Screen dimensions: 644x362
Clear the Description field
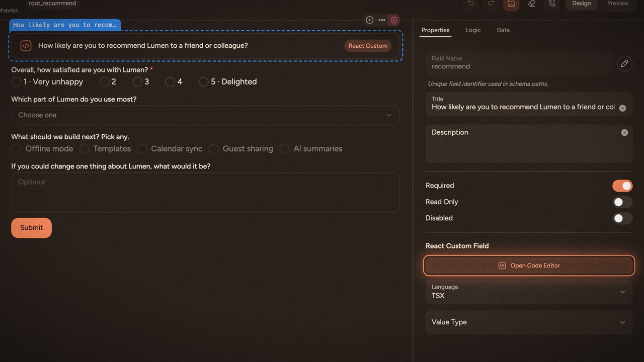tap(624, 133)
